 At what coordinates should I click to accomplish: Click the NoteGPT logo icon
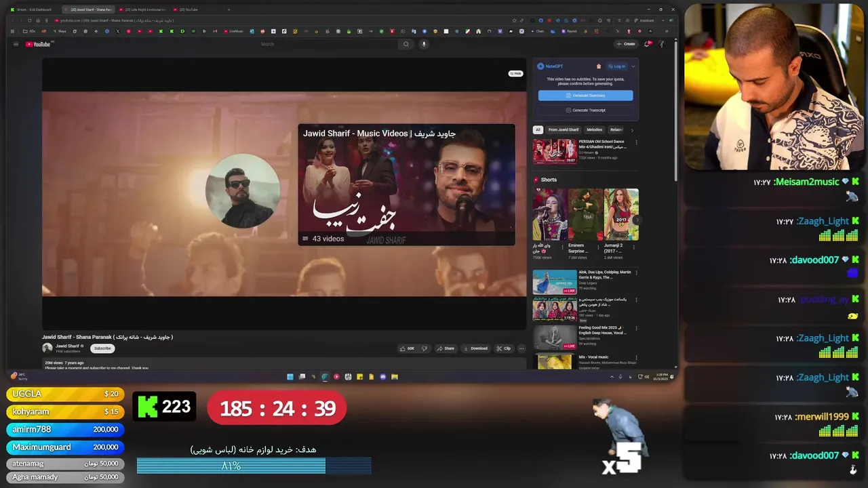540,66
